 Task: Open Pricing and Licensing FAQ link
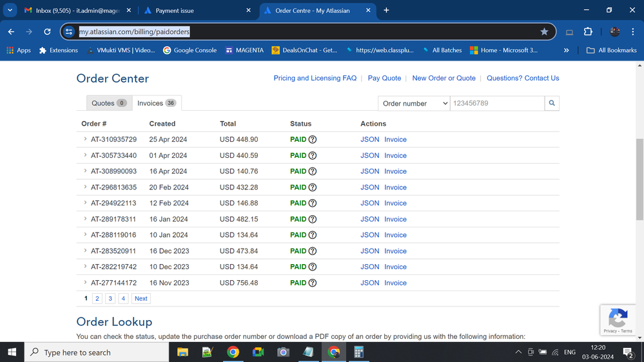click(315, 78)
